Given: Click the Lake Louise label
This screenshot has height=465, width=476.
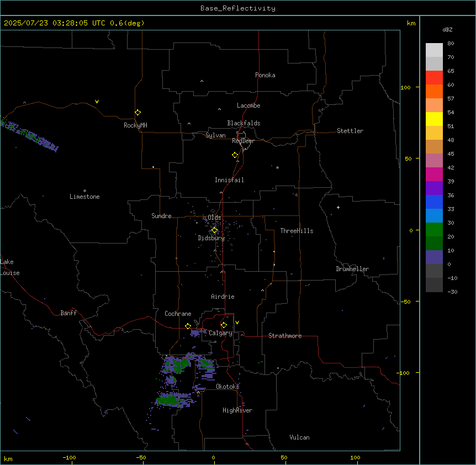Looking at the screenshot, I should 10,267.
